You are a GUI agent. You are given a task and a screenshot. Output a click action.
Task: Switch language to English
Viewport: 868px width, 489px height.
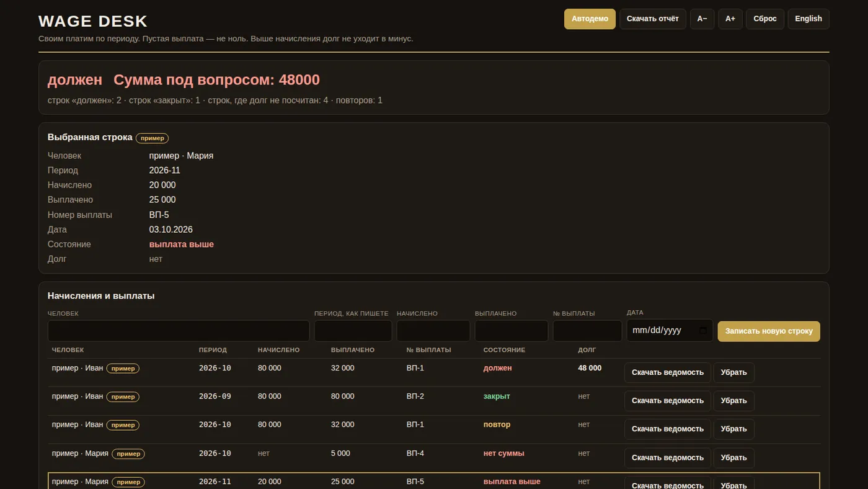[x=808, y=19]
